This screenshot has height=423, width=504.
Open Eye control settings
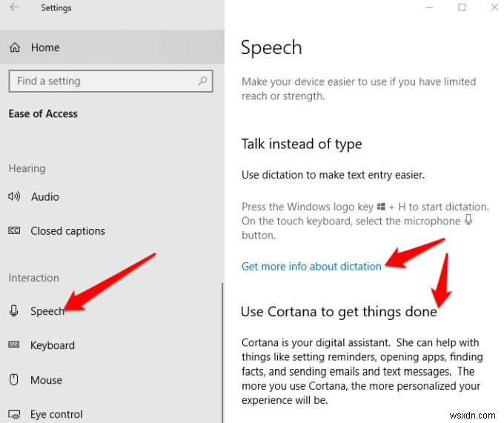[x=56, y=414]
